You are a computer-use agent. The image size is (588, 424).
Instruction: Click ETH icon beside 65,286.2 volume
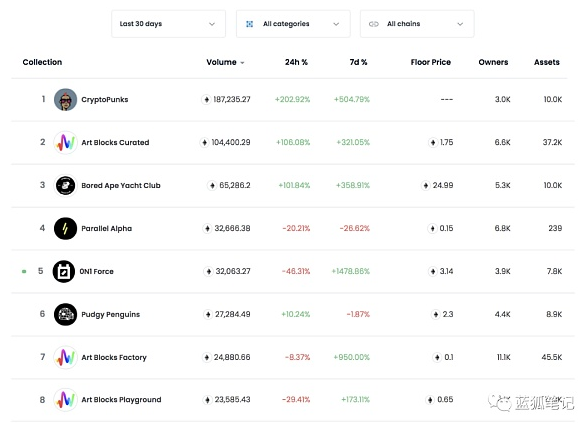coord(212,186)
